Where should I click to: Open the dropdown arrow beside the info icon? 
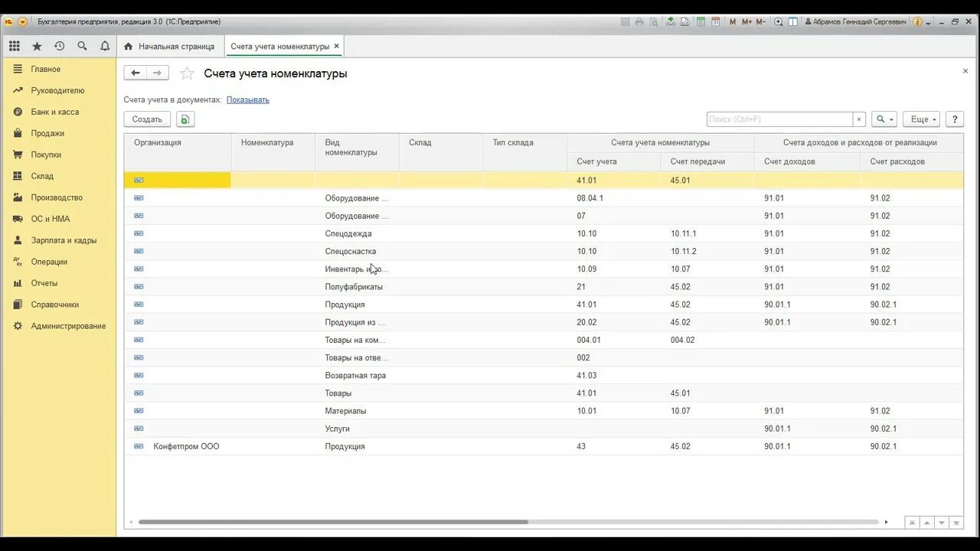click(928, 23)
